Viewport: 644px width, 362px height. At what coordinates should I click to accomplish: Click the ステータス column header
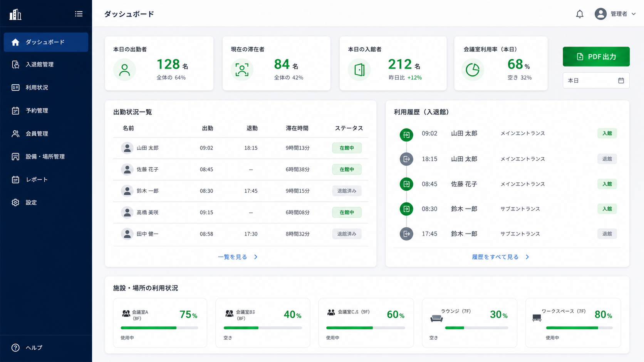click(x=349, y=128)
